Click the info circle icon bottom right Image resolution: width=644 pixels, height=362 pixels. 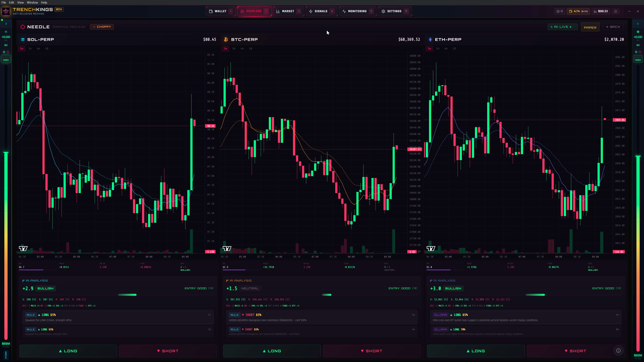tap(619, 350)
